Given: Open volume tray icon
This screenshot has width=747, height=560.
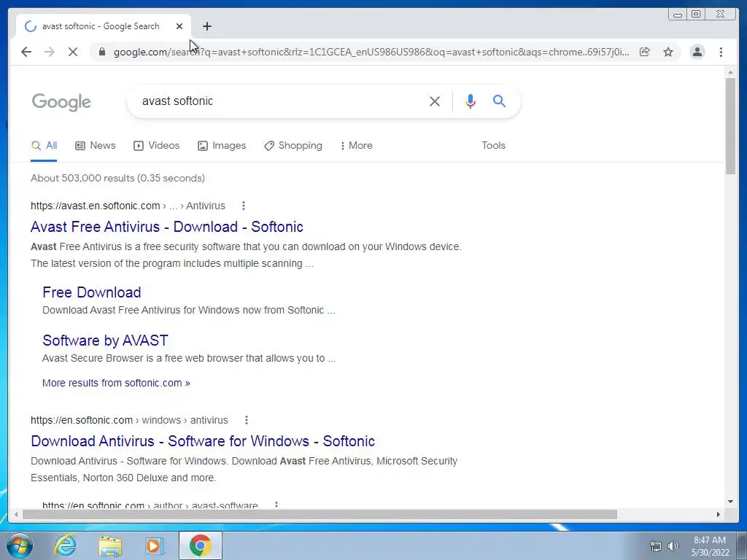Looking at the screenshot, I should coord(673,546).
